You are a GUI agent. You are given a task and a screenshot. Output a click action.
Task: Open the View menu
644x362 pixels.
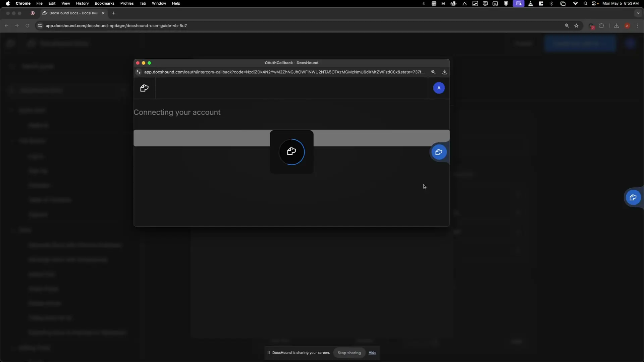pyautogui.click(x=66, y=3)
